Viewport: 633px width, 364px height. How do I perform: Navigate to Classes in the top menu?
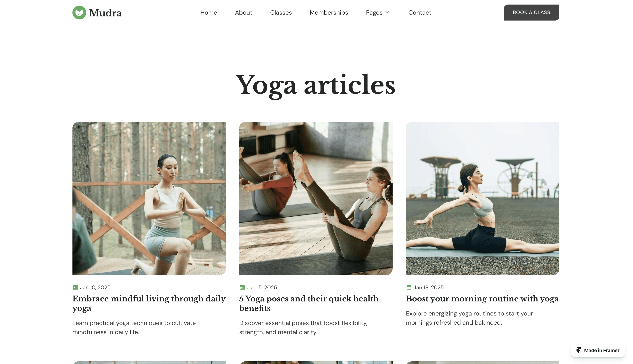tap(281, 13)
